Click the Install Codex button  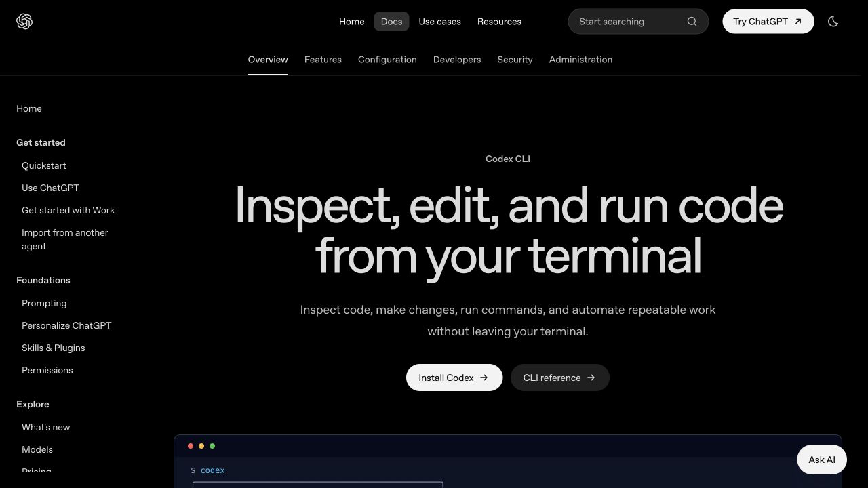(x=454, y=378)
